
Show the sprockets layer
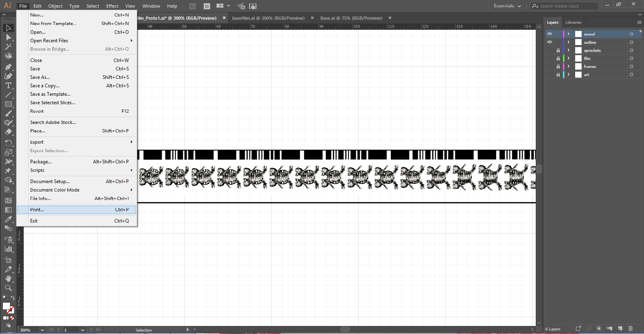549,50
